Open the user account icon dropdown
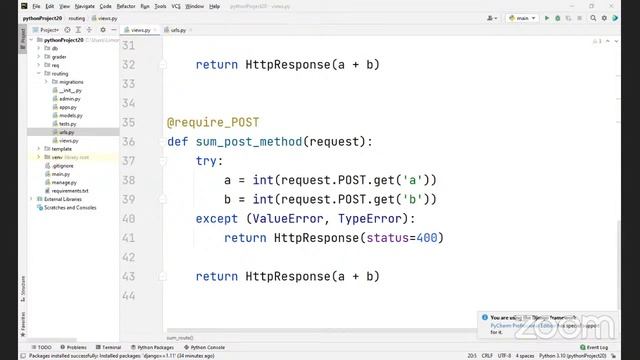 pos(492,18)
